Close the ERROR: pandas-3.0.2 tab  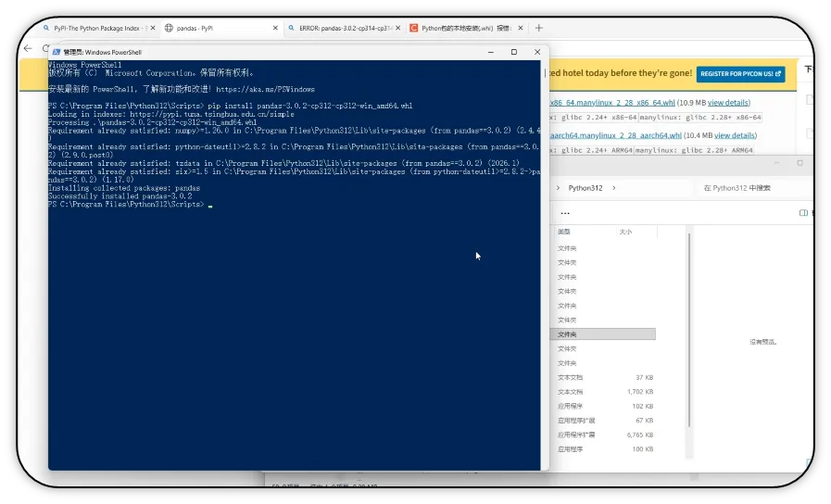[398, 28]
